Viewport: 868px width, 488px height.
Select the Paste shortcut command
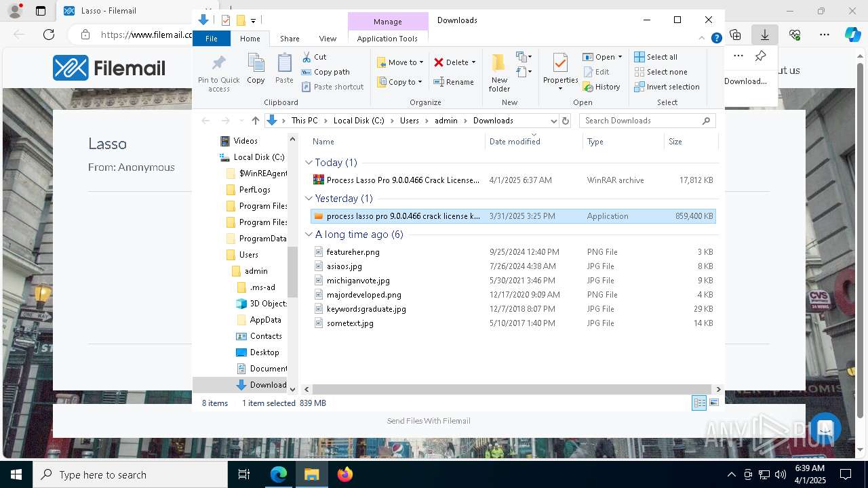(x=332, y=87)
